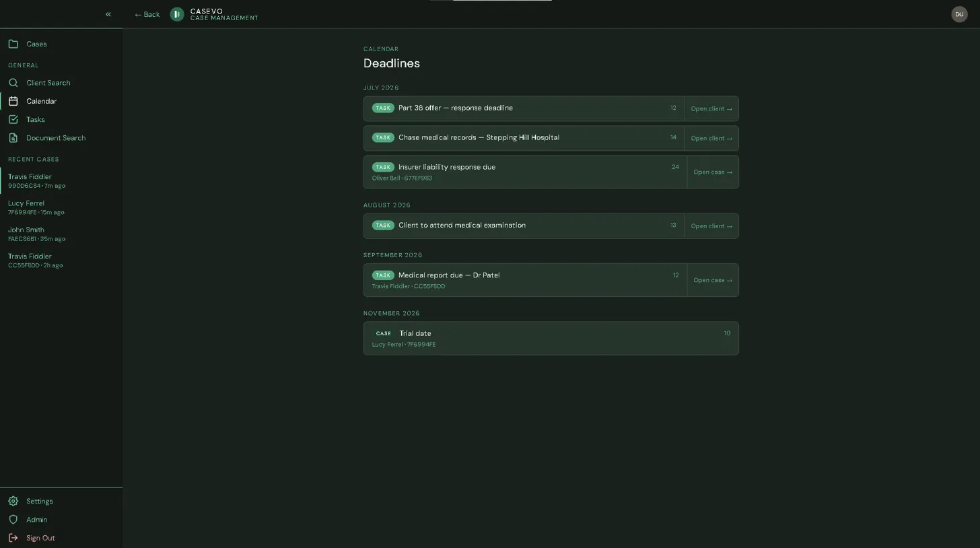The width and height of the screenshot is (980, 548).
Task: Open recent case Lucy Ferrel 7F6994FE
Action: tap(61, 207)
